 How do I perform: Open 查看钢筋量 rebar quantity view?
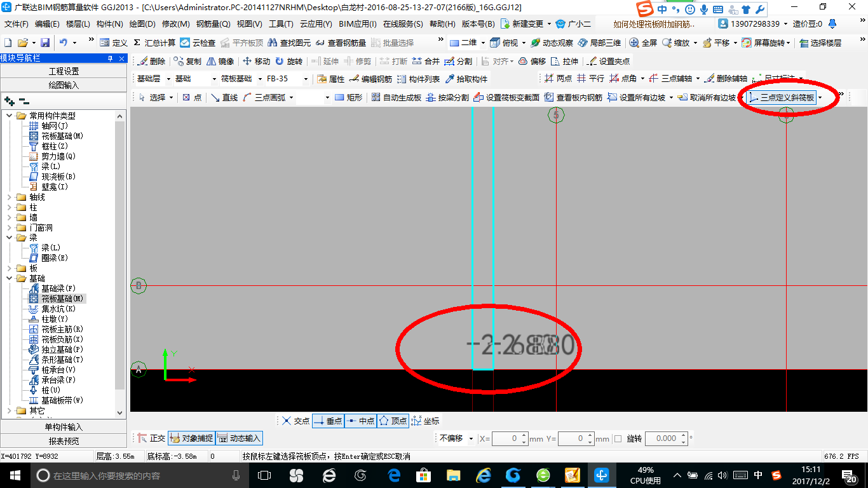341,43
